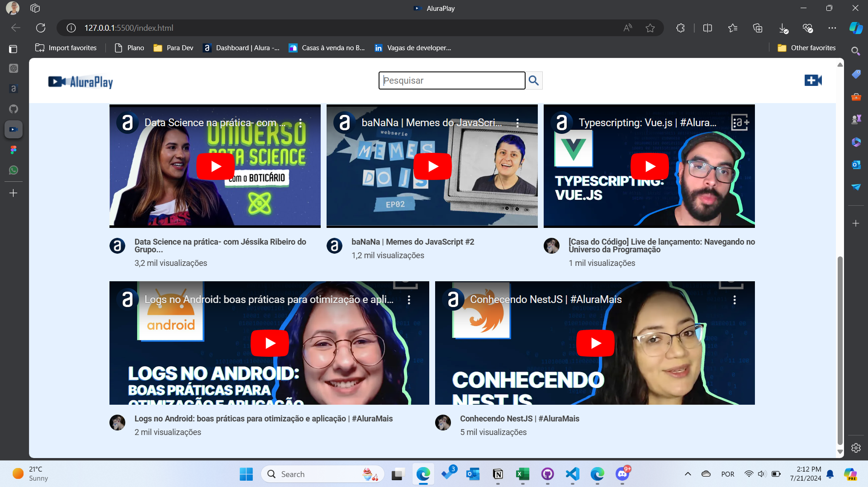Click 'Data Science na prática' description title
The image size is (868, 487).
point(220,246)
